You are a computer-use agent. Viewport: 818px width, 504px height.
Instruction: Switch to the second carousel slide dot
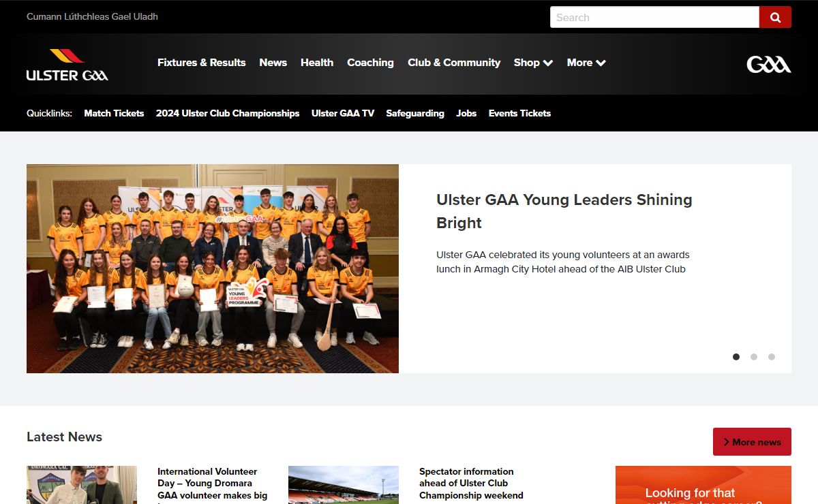pyautogui.click(x=754, y=357)
